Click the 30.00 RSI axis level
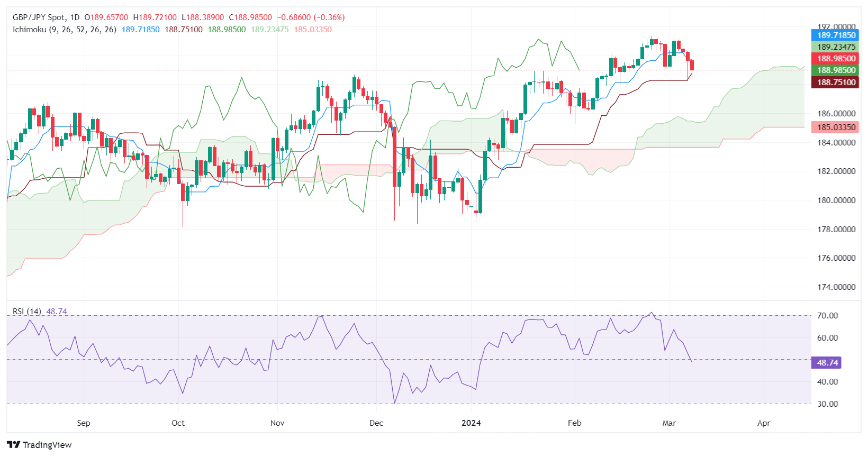 [827, 404]
